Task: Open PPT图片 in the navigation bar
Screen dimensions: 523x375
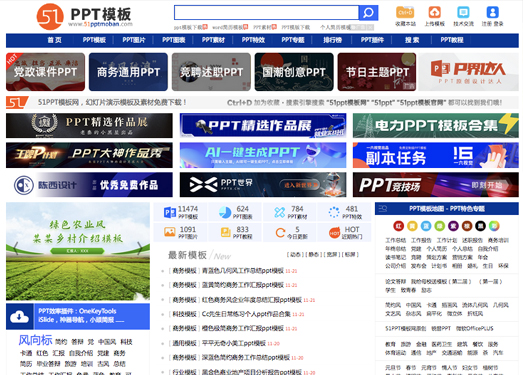Action: point(134,40)
